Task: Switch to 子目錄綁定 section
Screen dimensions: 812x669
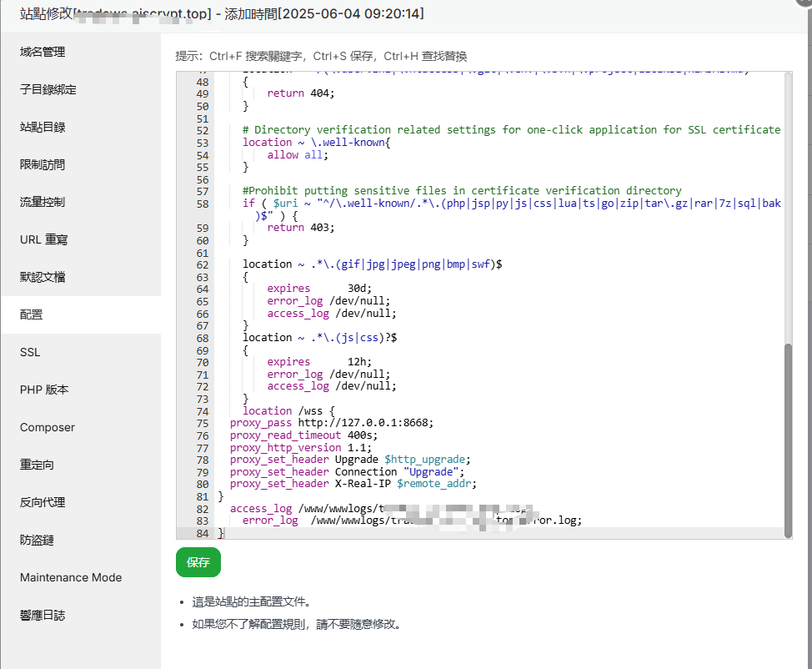Action: [x=48, y=89]
